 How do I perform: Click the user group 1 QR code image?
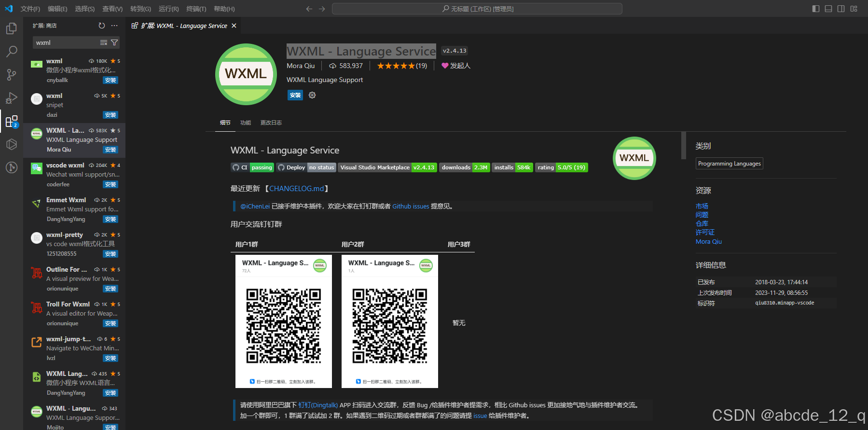(x=284, y=321)
